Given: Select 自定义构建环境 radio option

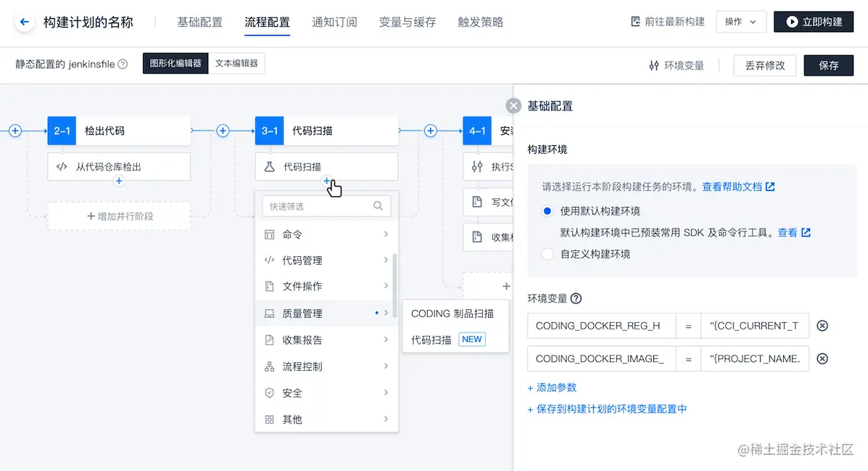Looking at the screenshot, I should pos(547,254).
